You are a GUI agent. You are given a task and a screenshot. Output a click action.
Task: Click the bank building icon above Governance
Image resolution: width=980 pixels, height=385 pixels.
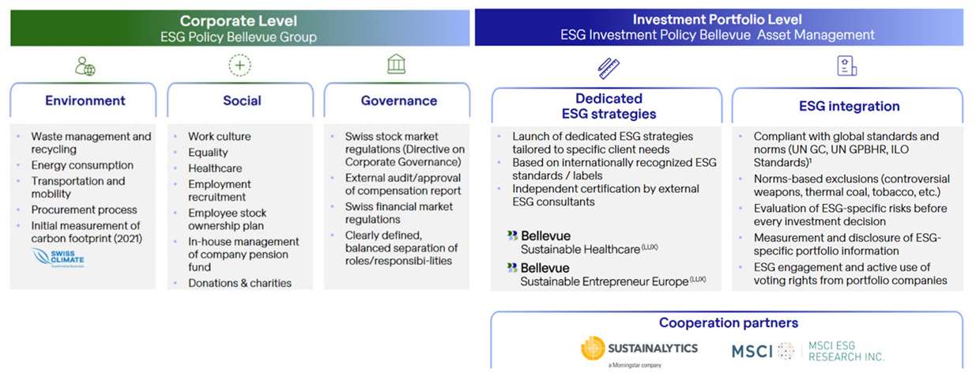(397, 65)
